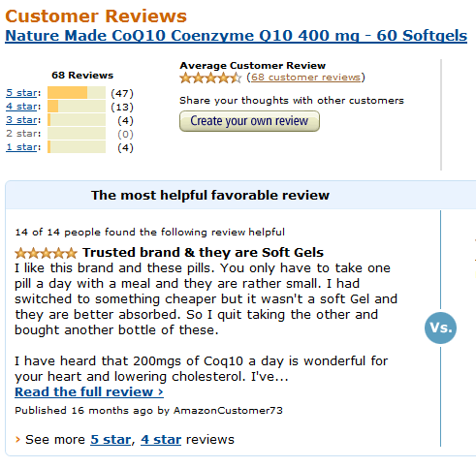Click the 4 star histogram bar
Image resolution: width=476 pixels, height=468 pixels.
click(x=77, y=106)
